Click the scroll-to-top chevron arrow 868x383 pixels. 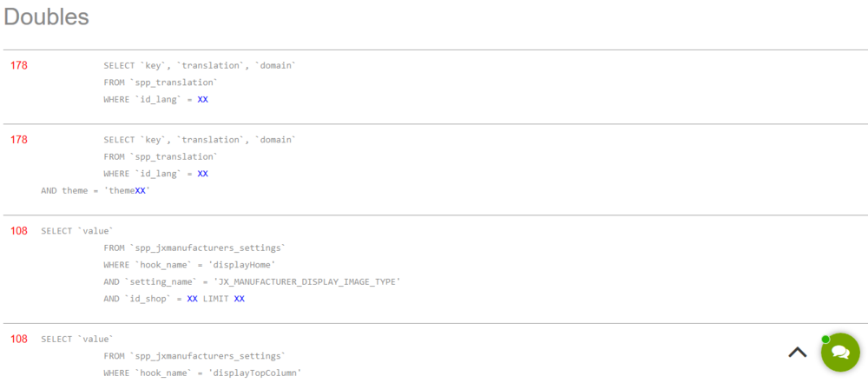(797, 352)
